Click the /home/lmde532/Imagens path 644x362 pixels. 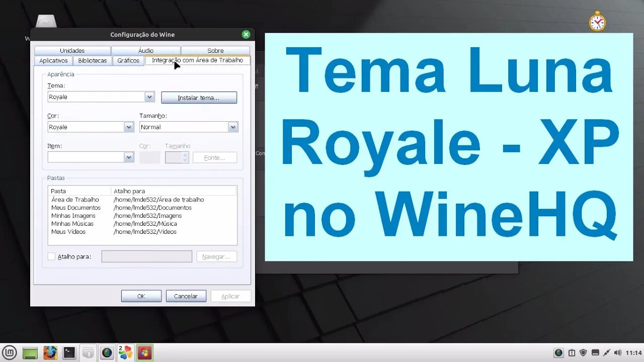tap(148, 216)
